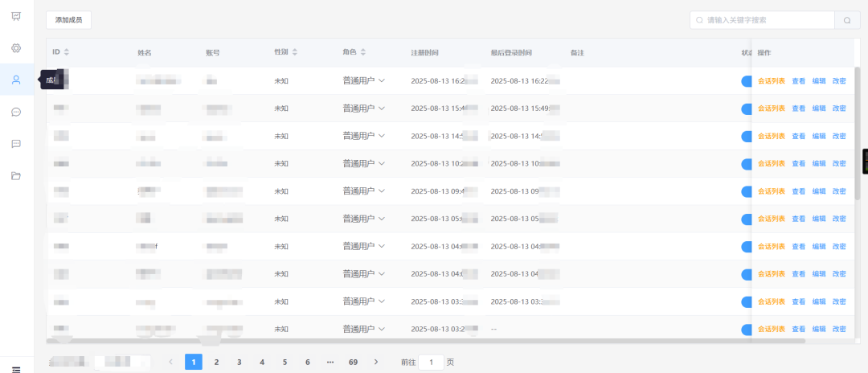Screen dimensions: 868x373
Task: Open 会话列表 for the 09:4 registered row
Action: click(771, 191)
